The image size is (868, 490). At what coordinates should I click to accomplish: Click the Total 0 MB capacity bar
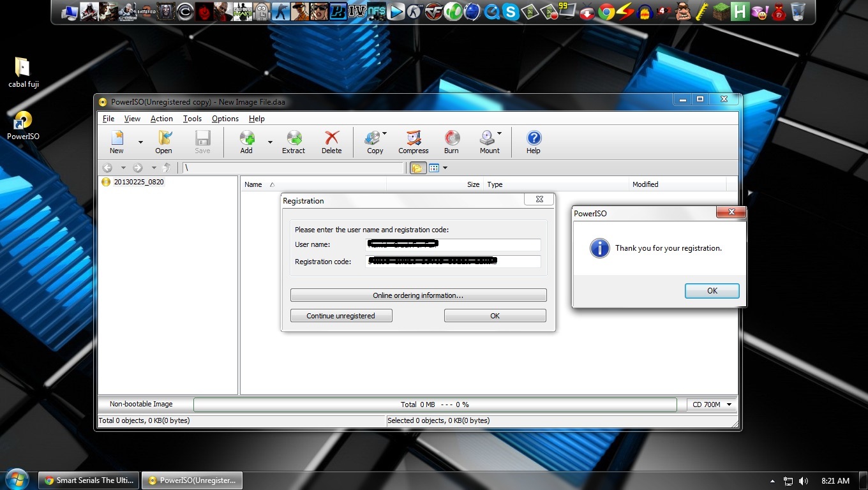[x=435, y=405]
